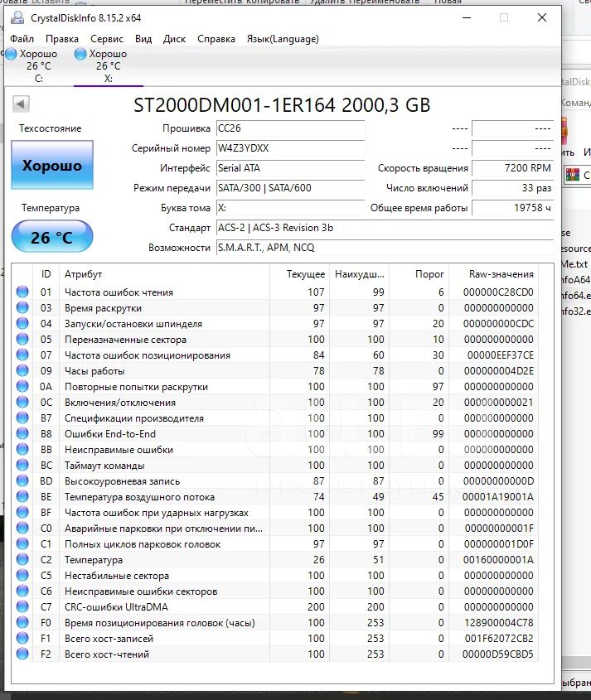Click the transfer mode field SATA/300 | SATA/600
The width and height of the screenshot is (591, 700).
[290, 188]
